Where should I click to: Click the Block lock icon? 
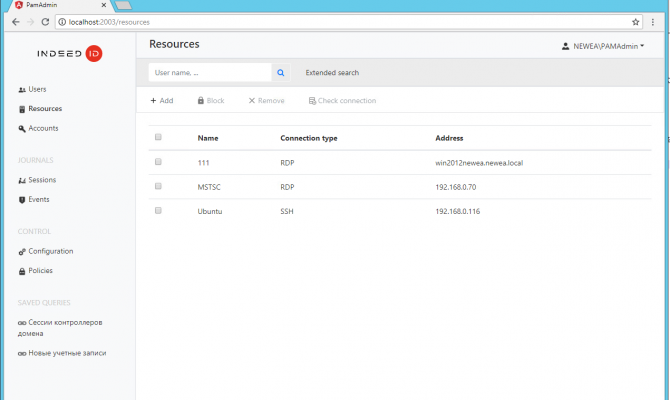pyautogui.click(x=200, y=100)
